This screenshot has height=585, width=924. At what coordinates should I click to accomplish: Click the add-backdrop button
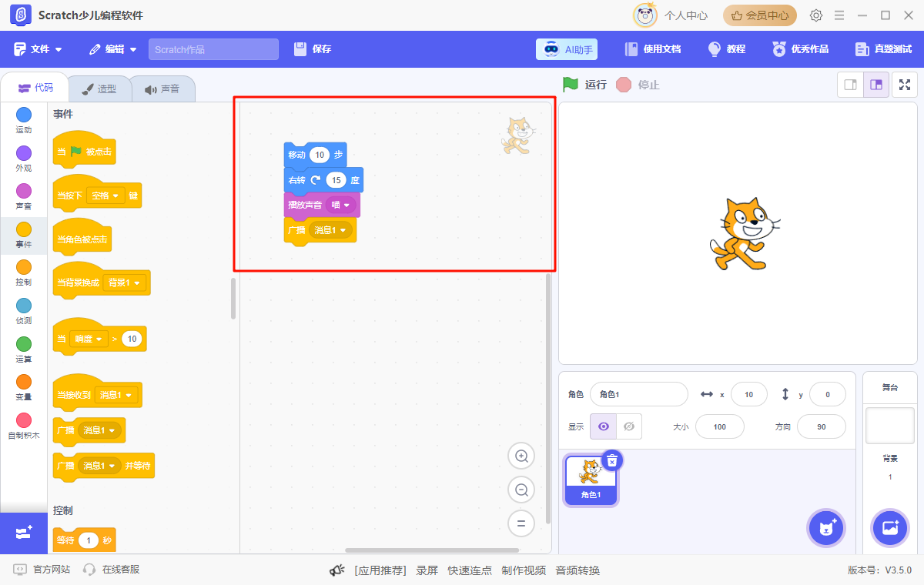coord(890,528)
